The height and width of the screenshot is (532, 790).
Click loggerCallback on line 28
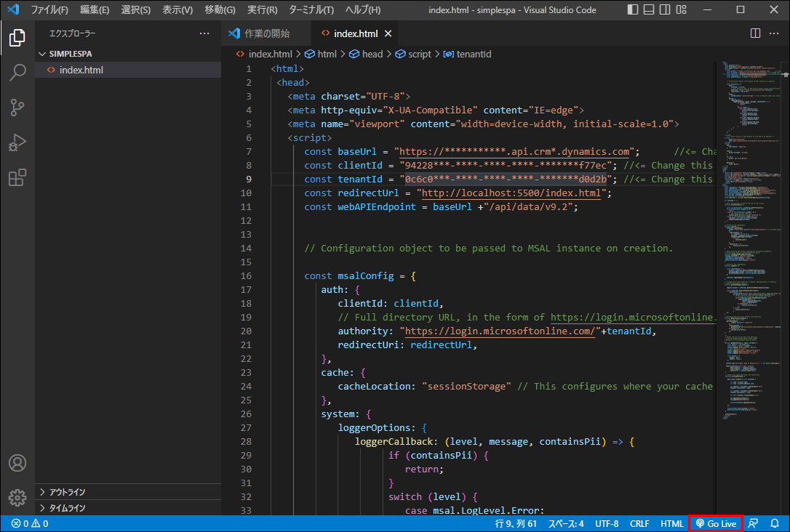pos(394,441)
